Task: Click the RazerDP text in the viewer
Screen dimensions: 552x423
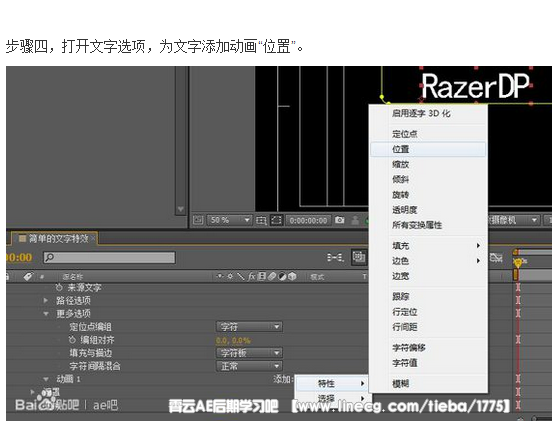Action: coord(475,86)
